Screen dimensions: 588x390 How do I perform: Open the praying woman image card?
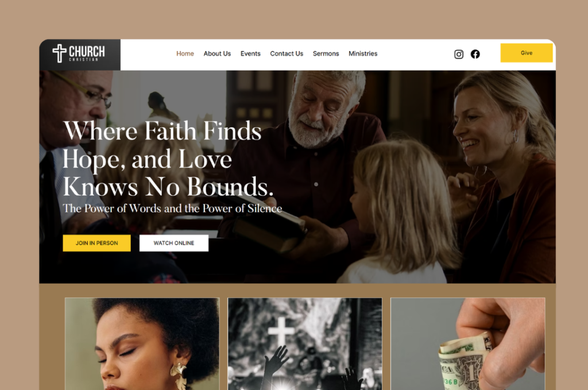pyautogui.click(x=142, y=344)
